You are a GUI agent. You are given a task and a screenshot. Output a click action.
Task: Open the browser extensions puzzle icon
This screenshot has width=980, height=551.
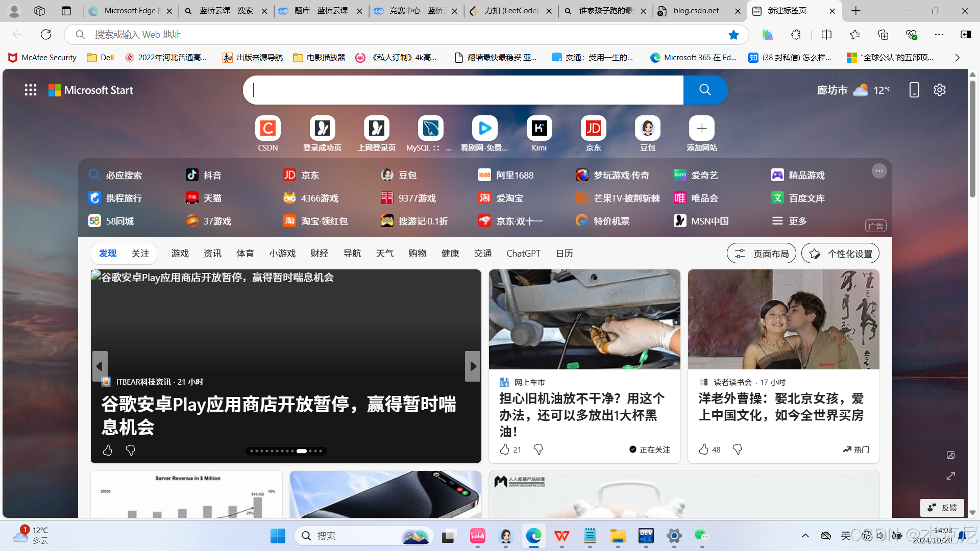point(796,35)
